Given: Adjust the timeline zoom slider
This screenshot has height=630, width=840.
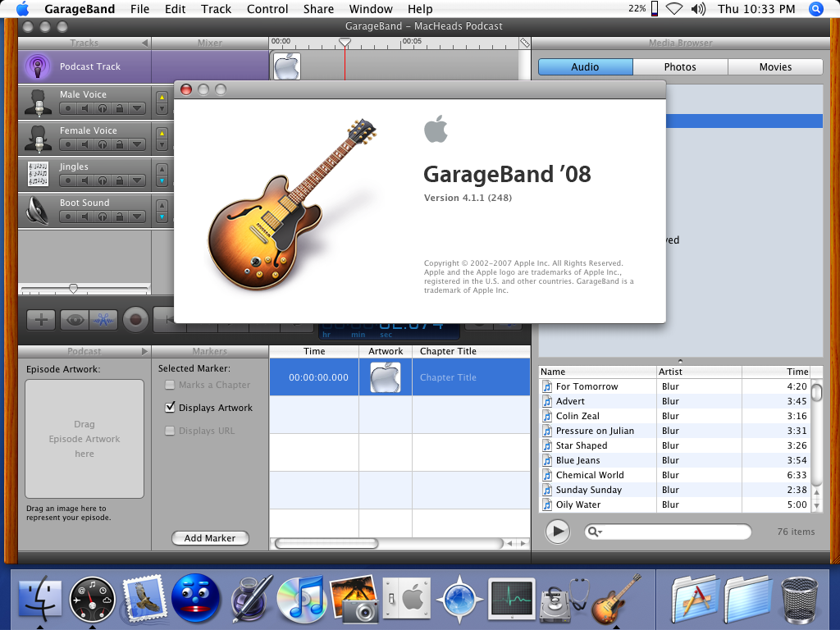Looking at the screenshot, I should [x=73, y=289].
